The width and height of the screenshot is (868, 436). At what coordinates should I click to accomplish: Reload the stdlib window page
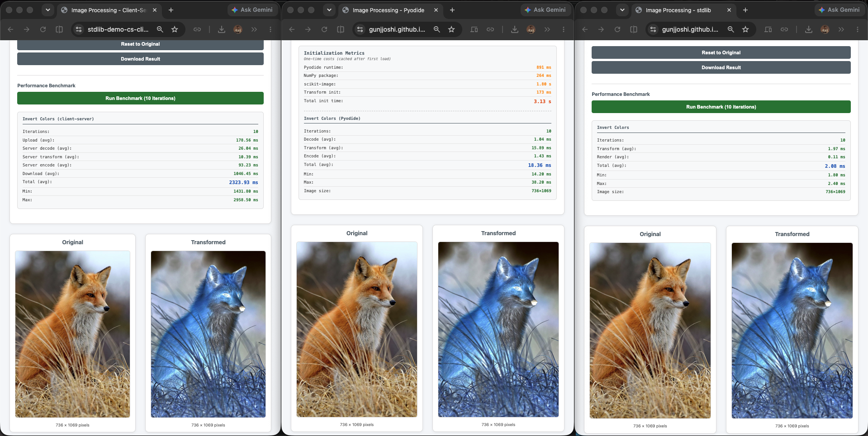pyautogui.click(x=617, y=29)
